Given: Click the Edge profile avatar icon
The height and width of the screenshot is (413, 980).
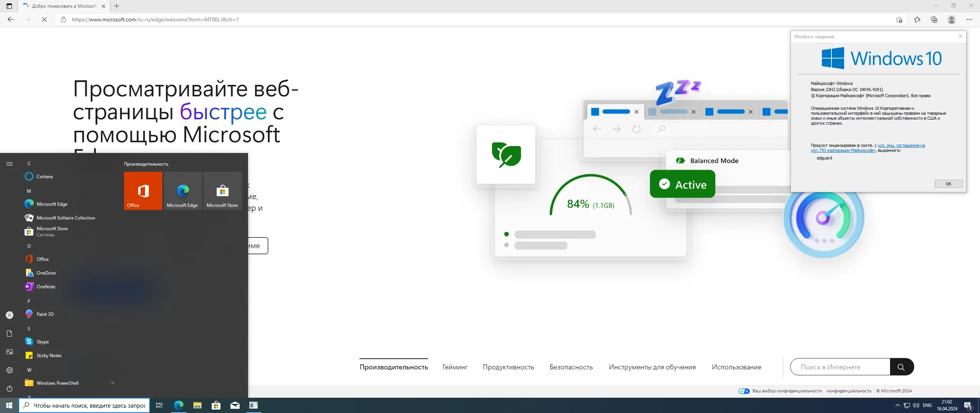Looking at the screenshot, I should (x=951, y=20).
